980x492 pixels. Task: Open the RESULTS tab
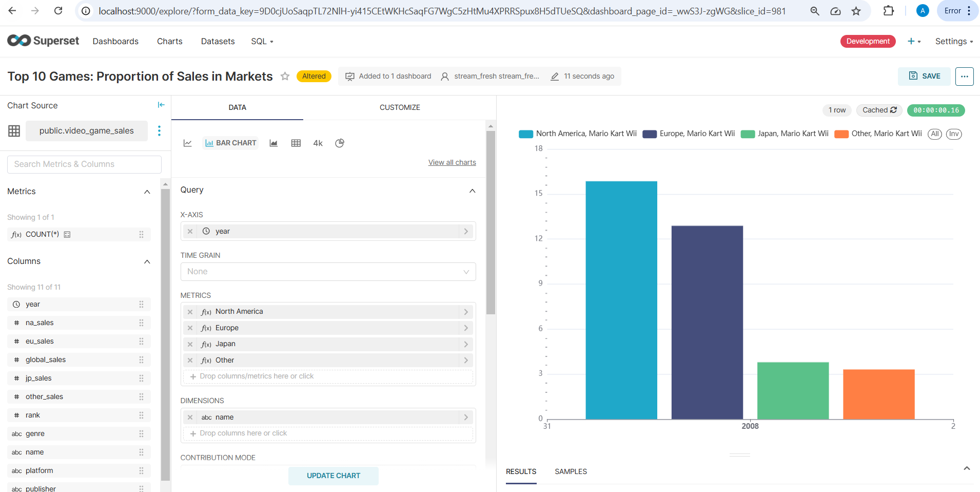pos(521,471)
